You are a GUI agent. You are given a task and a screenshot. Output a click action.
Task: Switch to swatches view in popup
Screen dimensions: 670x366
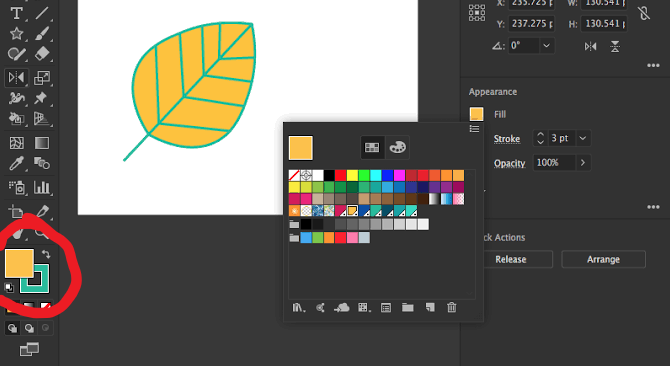(372, 147)
